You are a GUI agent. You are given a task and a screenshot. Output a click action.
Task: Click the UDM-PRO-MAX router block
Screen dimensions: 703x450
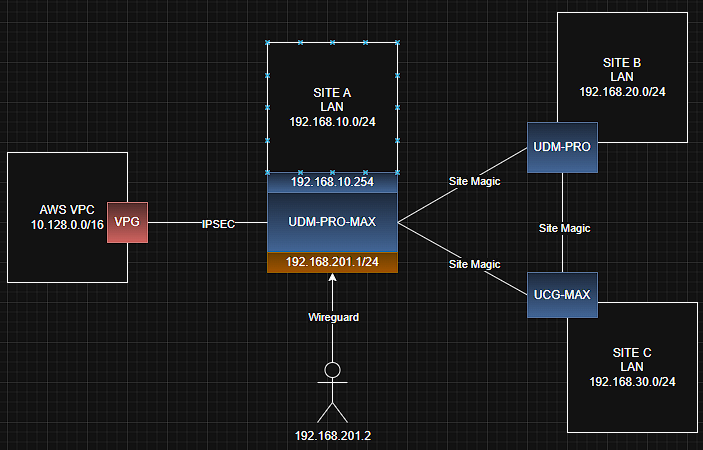tap(332, 221)
